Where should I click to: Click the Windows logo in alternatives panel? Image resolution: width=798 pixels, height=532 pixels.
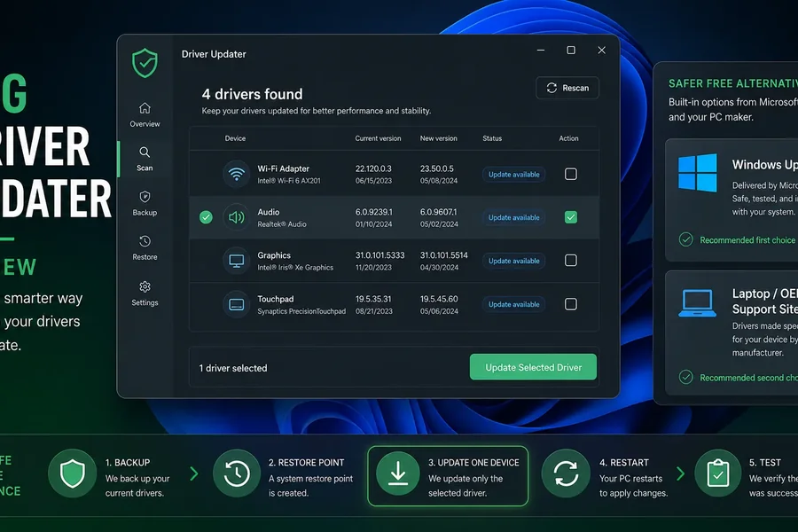click(x=697, y=173)
